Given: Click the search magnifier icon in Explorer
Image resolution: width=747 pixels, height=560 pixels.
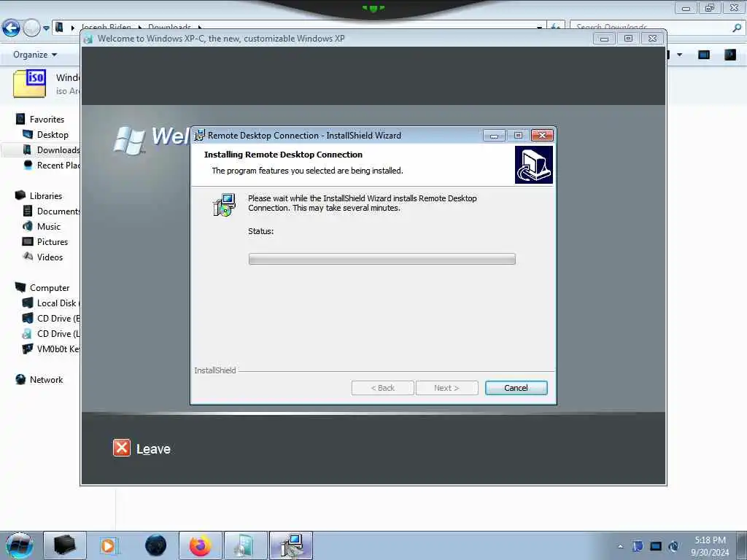Looking at the screenshot, I should point(737,28).
